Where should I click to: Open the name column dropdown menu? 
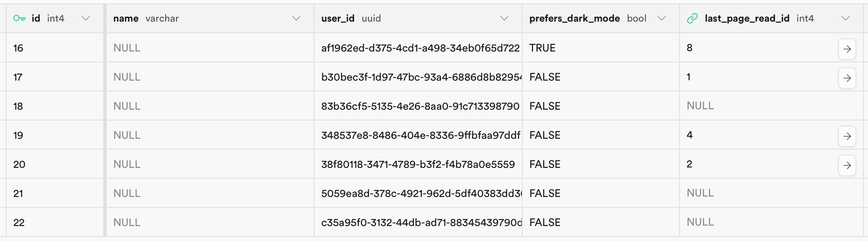click(296, 18)
